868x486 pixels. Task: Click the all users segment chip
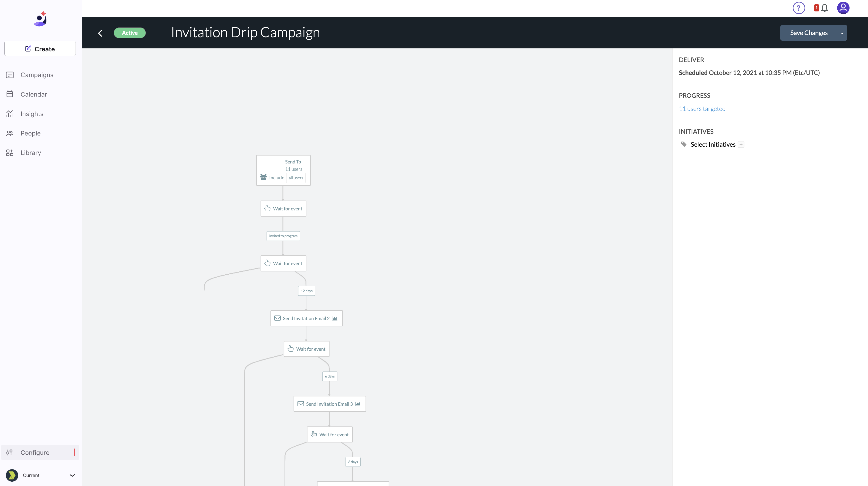[295, 178]
